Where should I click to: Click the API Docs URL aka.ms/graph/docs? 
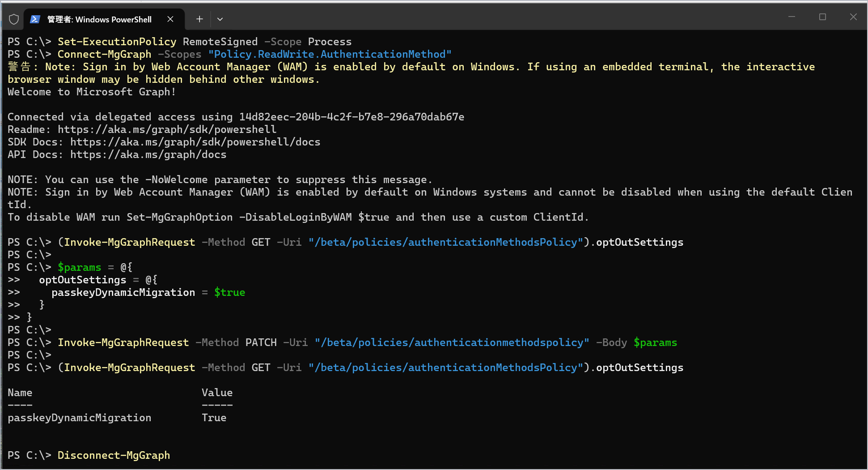click(148, 154)
